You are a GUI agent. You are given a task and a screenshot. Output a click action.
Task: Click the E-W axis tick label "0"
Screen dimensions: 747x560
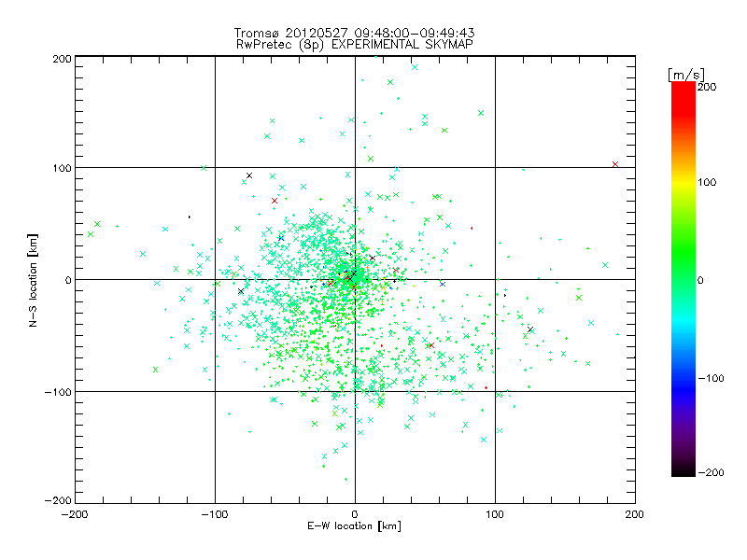pyautogui.click(x=355, y=514)
